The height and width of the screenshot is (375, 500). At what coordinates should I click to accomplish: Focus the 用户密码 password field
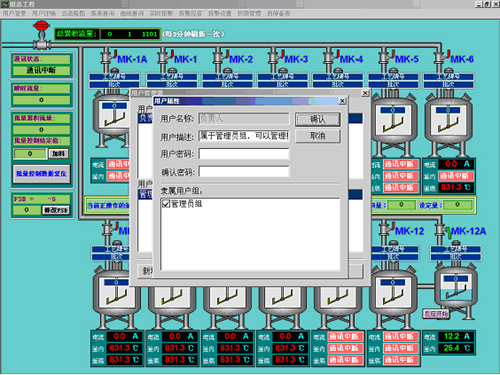(244, 154)
